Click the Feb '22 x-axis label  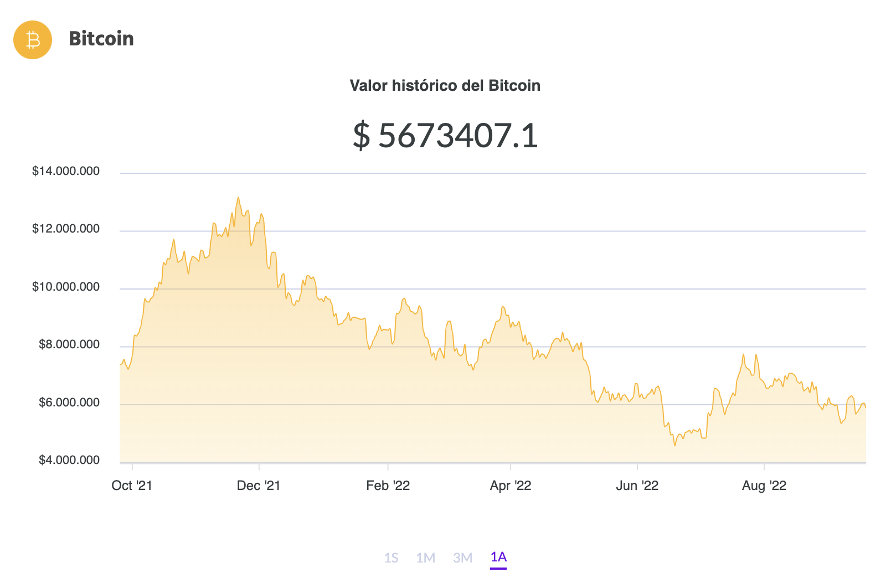pyautogui.click(x=388, y=486)
